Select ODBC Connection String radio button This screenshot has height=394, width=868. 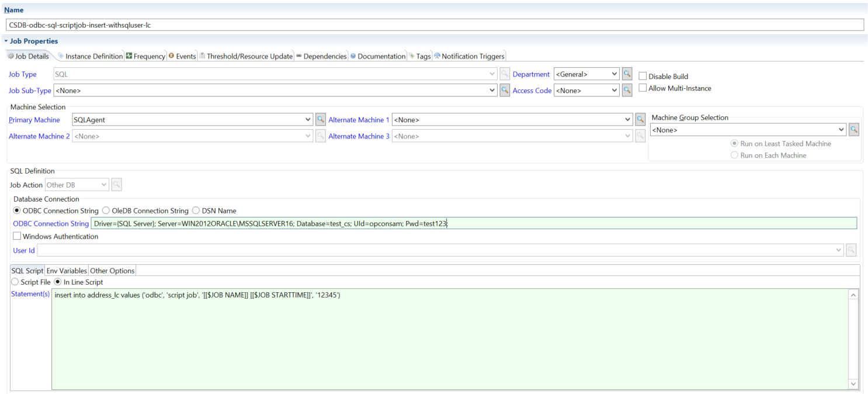point(17,210)
